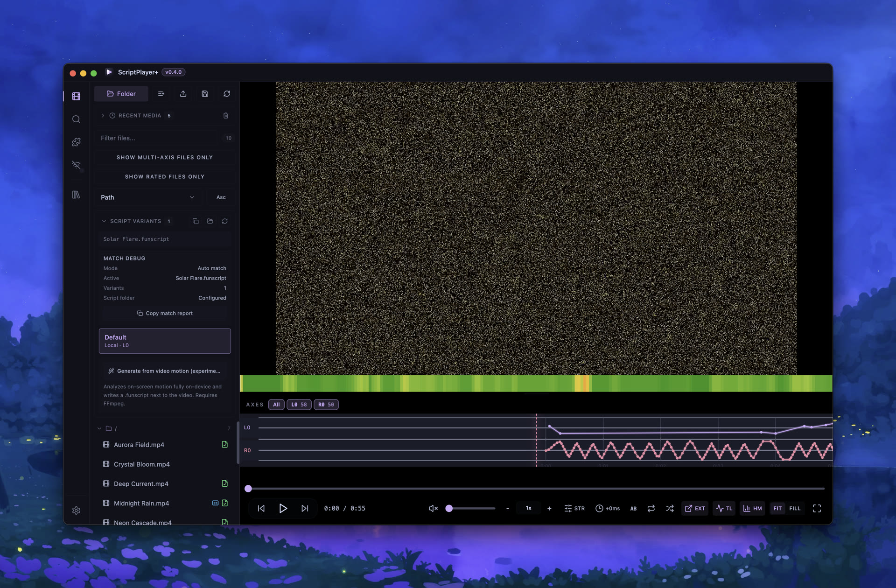Screen dimensions: 896x588
Task: Click the Folder button
Action: [x=121, y=94]
